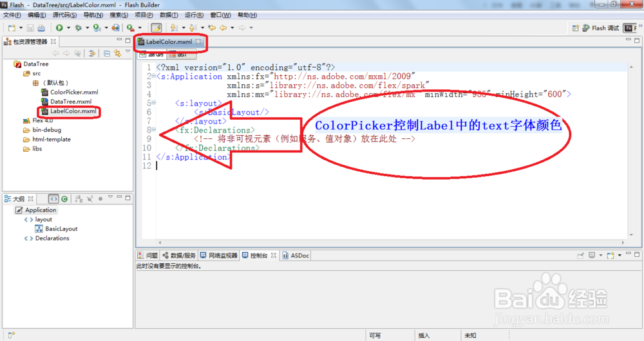This screenshot has height=341, width=644.
Task: Click the New file toolbar icon
Action: point(12,28)
